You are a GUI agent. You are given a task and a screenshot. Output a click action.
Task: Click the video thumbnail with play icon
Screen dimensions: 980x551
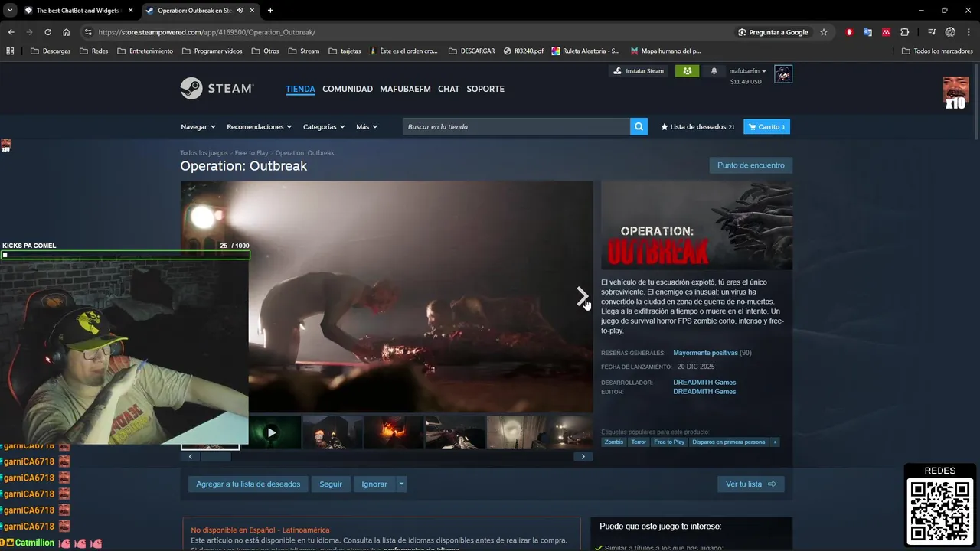pos(271,432)
